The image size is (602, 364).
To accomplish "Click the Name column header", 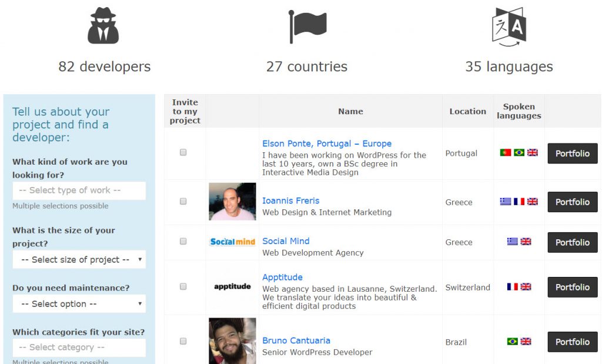I will coord(350,111).
